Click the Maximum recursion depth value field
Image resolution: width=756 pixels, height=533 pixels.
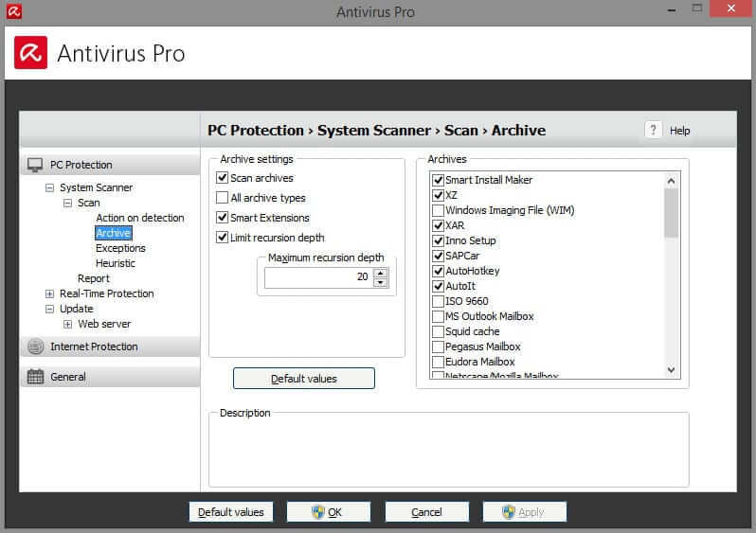318,277
